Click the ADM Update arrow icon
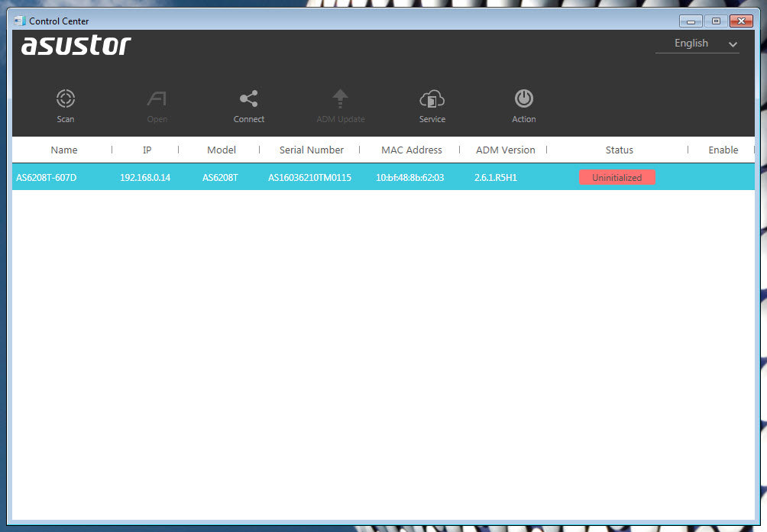 (x=341, y=98)
